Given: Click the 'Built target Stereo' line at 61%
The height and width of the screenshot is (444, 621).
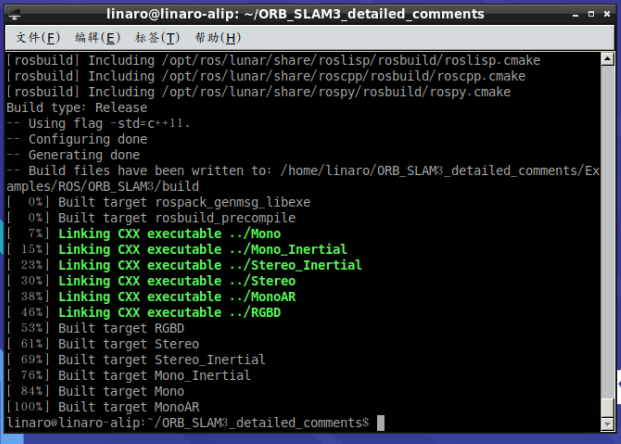Looking at the screenshot, I should point(103,344).
